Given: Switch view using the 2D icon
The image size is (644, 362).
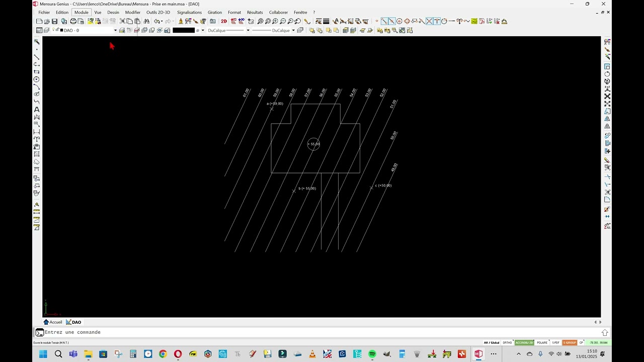Looking at the screenshot, I should coord(224,21).
